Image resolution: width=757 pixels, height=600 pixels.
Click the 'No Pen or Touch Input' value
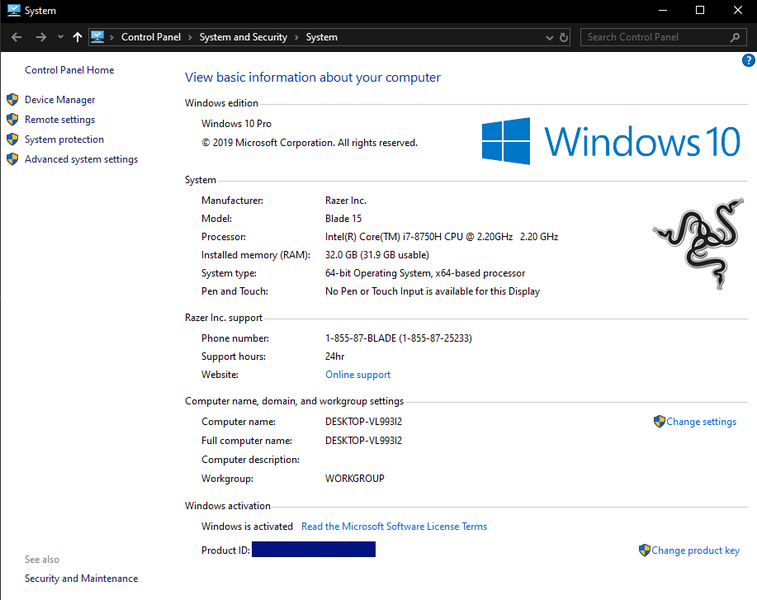click(433, 292)
